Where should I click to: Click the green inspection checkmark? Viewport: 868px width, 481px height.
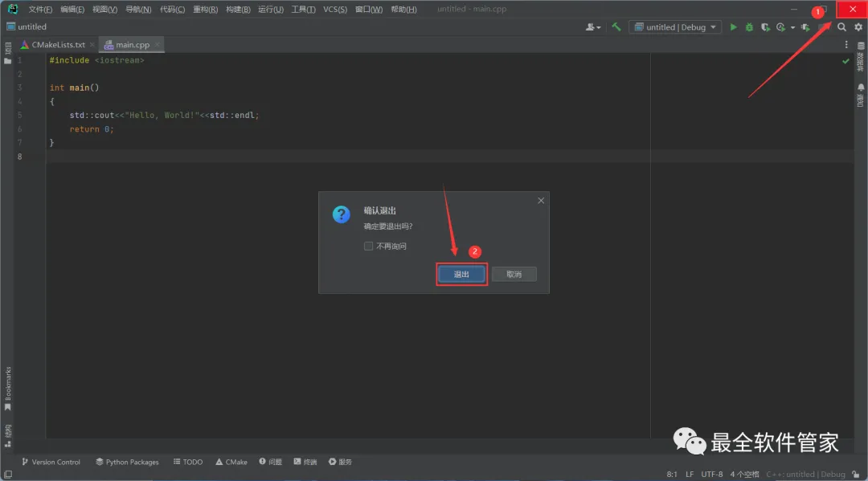point(845,61)
